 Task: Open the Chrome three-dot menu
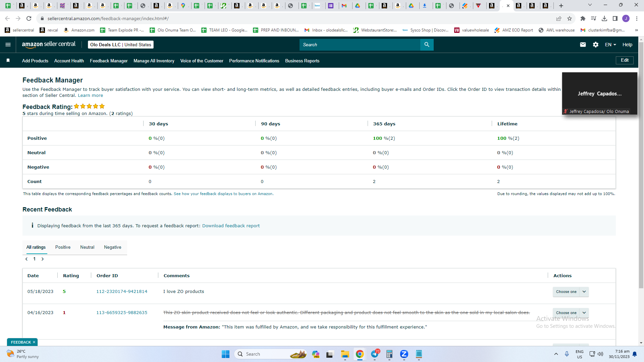click(x=637, y=18)
